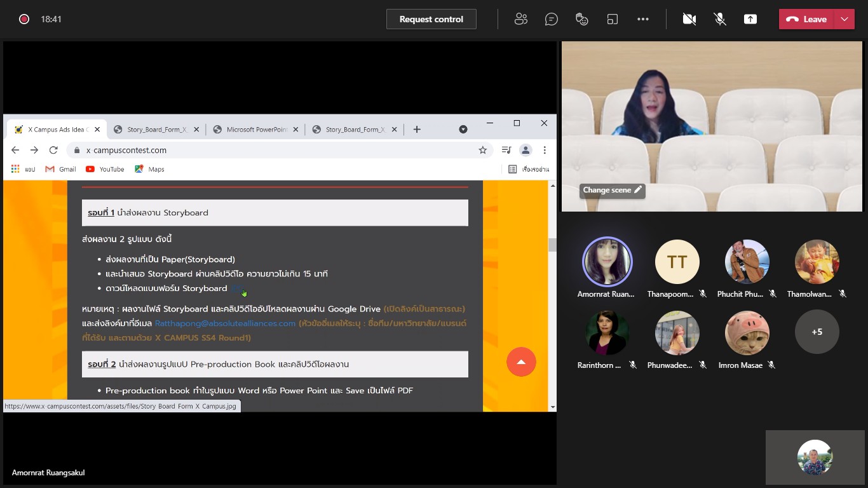The height and width of the screenshot is (488, 868).
Task: Unmute the microphone
Action: [x=720, y=19]
